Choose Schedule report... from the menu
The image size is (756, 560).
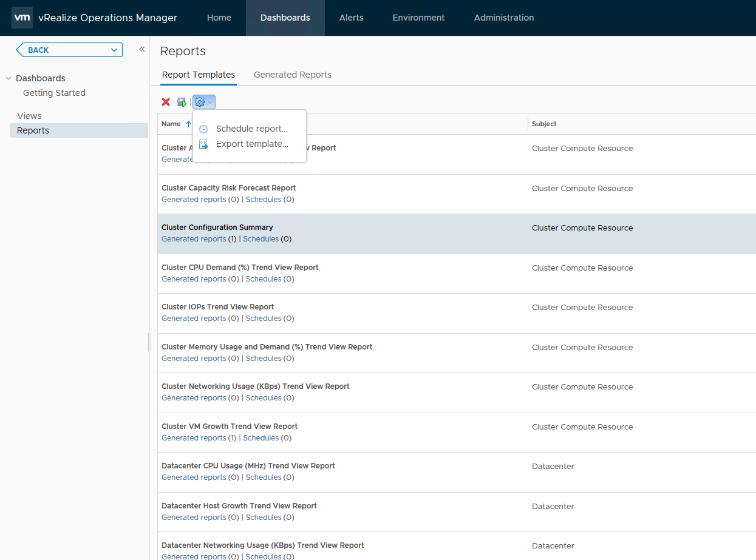click(252, 129)
